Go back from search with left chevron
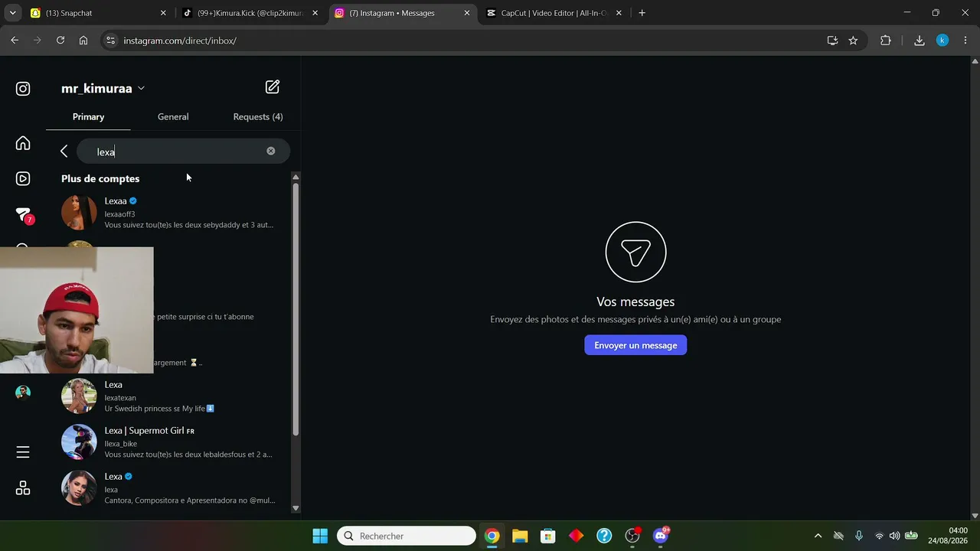The image size is (980, 551). (x=64, y=152)
